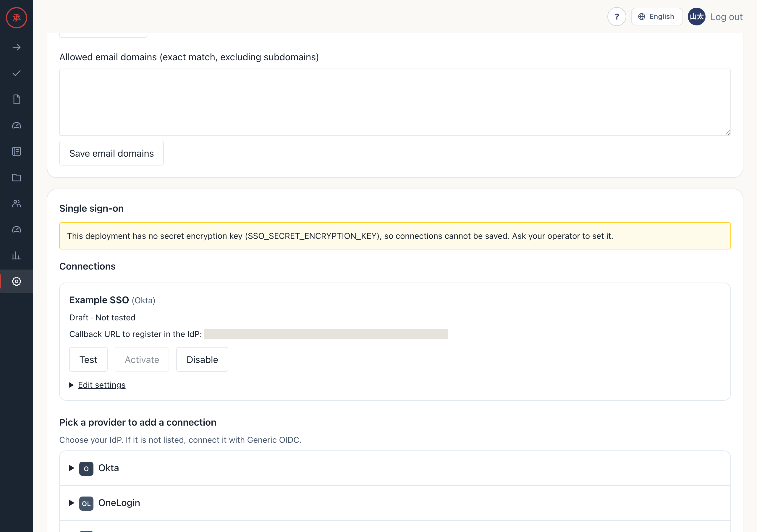The width and height of the screenshot is (757, 532).
Task: Click the Log out link
Action: (726, 17)
